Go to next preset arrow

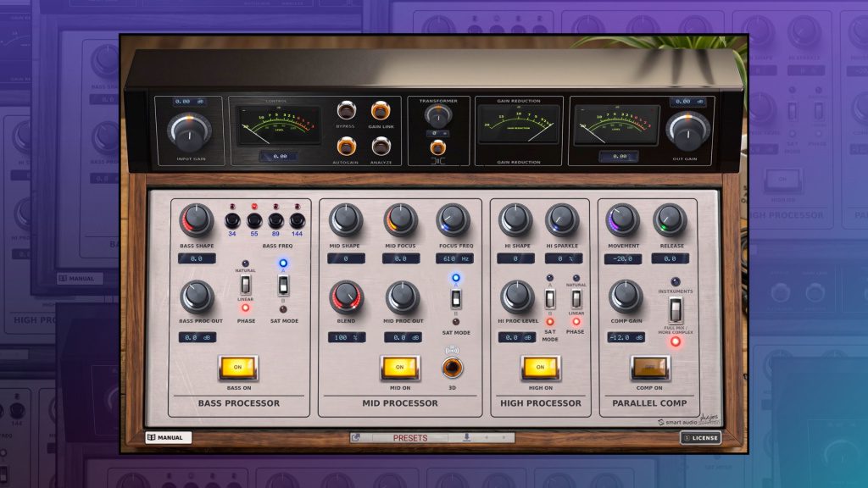click(504, 438)
